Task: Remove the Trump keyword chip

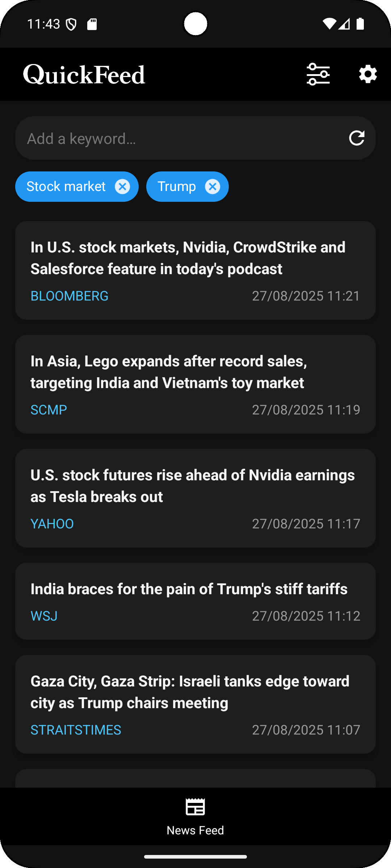Action: [x=213, y=187]
